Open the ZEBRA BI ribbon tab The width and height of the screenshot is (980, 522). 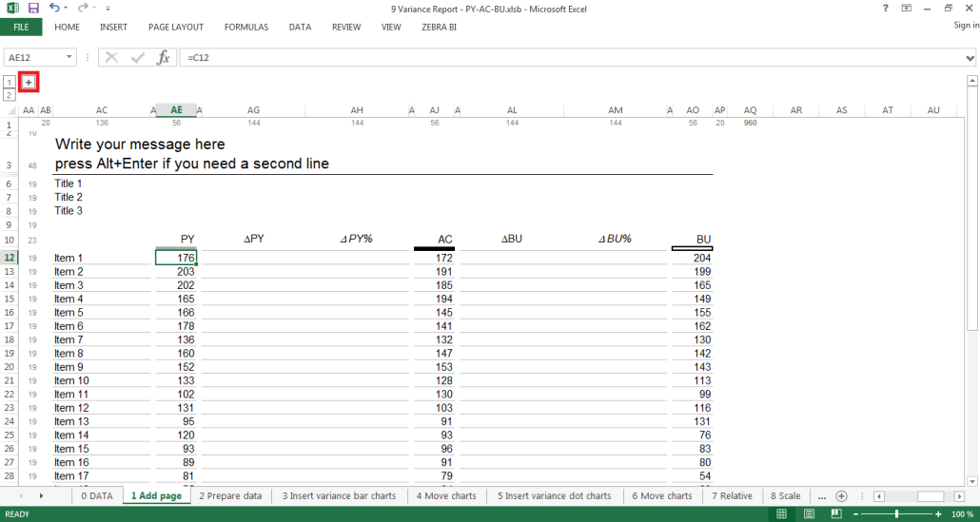(439, 28)
